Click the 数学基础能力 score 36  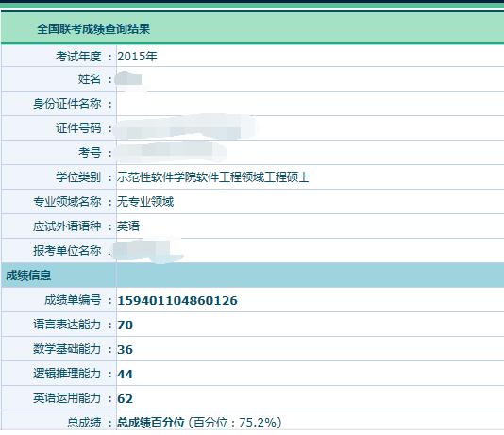125,349
